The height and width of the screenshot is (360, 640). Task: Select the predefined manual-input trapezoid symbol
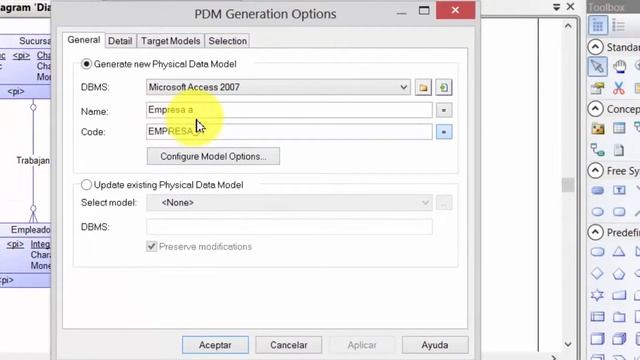[619, 295]
